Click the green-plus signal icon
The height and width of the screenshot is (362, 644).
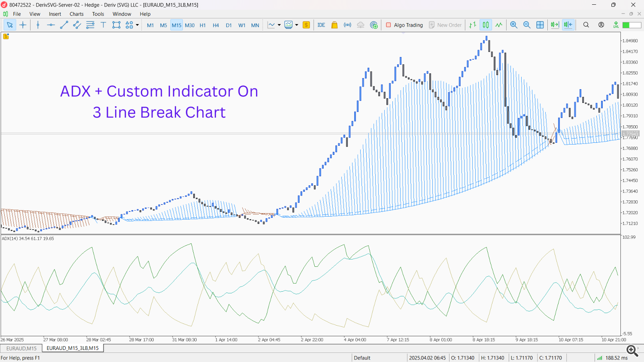pos(374,25)
